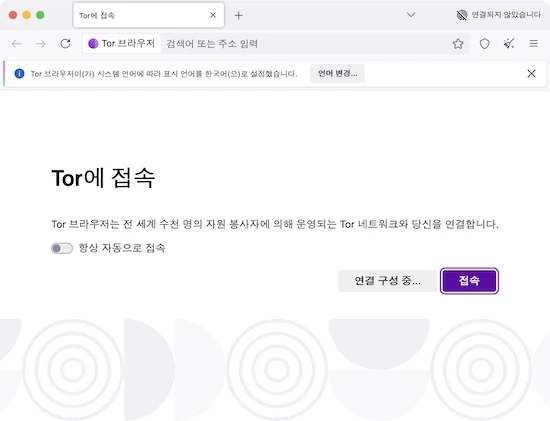Screen dimensions: 550x421
Task: Click the red macOS close window button
Action: tap(13, 15)
